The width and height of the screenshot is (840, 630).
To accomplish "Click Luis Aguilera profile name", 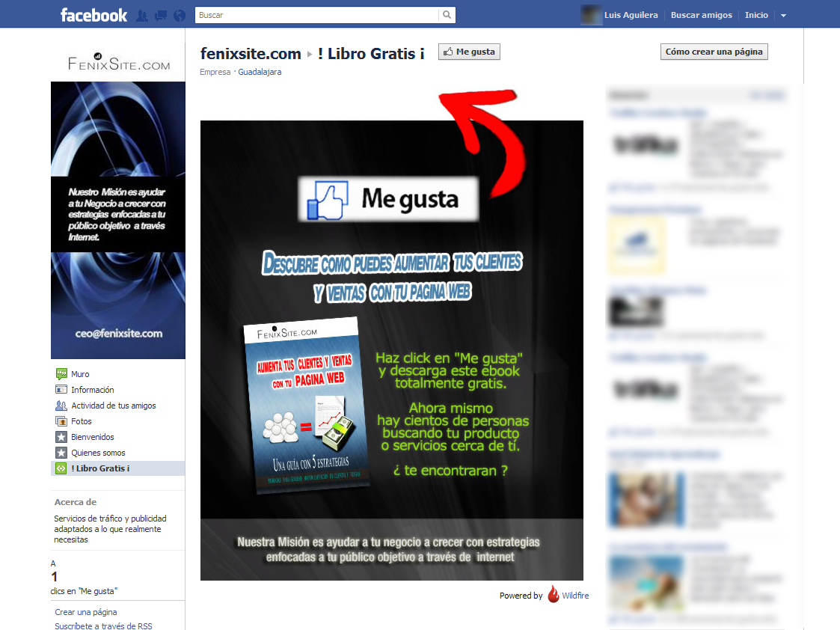I will [x=631, y=15].
